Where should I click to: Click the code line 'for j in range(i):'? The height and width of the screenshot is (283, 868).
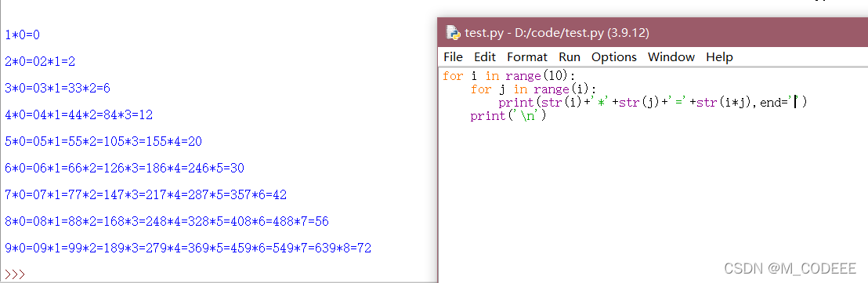(533, 89)
